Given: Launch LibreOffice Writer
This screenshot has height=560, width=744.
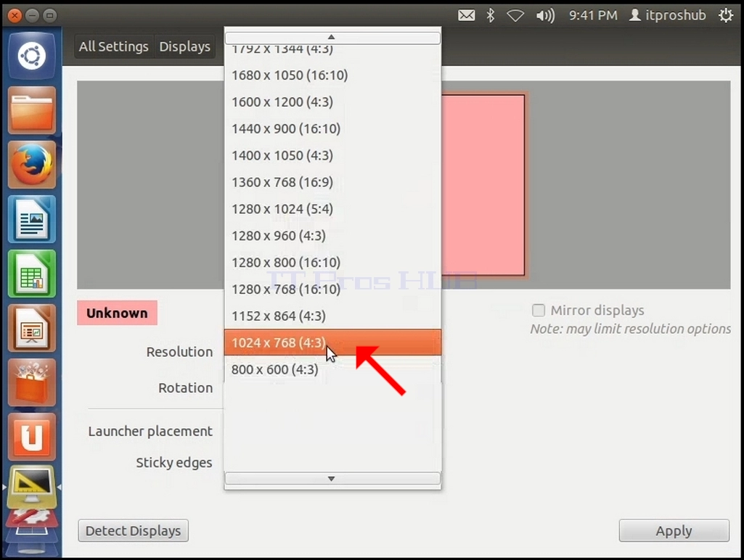Looking at the screenshot, I should tap(32, 219).
